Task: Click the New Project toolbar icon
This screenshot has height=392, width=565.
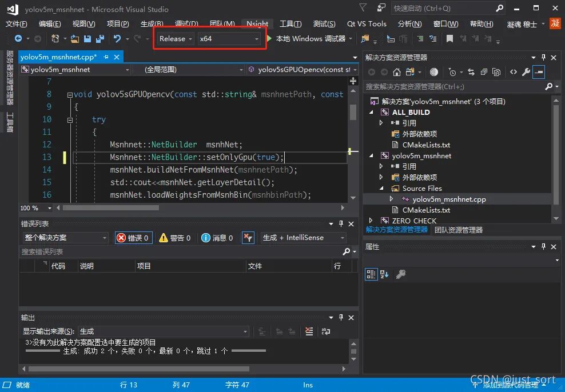Action: click(55, 38)
